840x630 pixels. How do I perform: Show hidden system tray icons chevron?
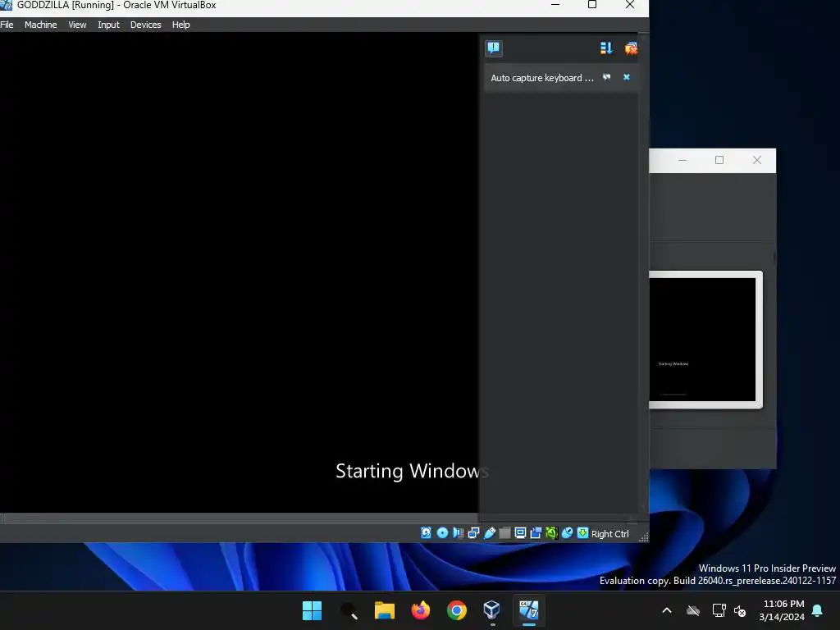coord(667,610)
